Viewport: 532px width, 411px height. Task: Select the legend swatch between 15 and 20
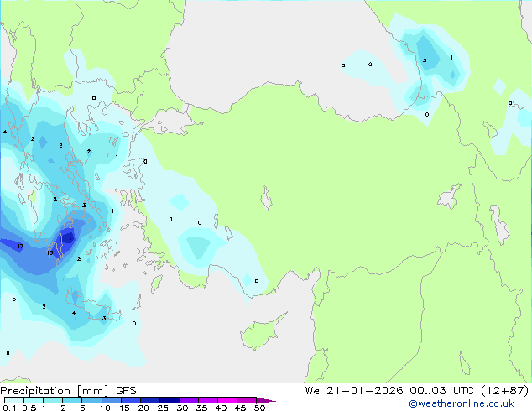tap(131, 400)
